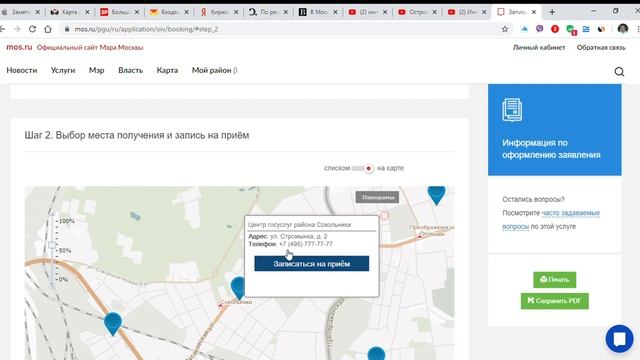Close the map popup balloon

click(384, 215)
